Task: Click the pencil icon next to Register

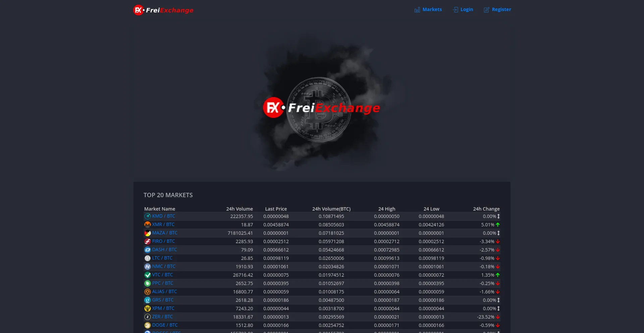Action: tap(486, 9)
